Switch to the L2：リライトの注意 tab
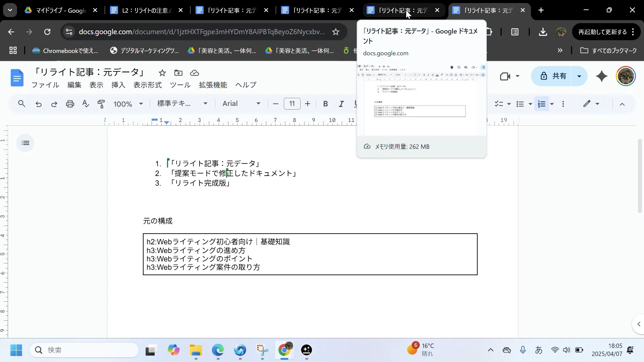Viewport: 644px width, 362px height. [144, 10]
